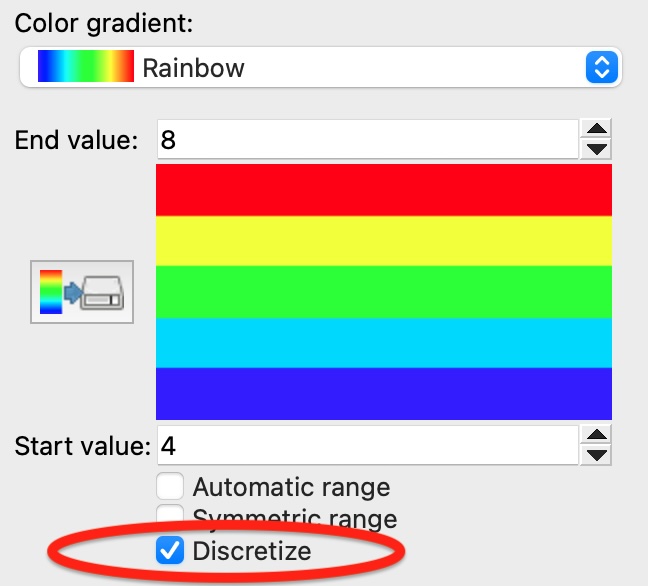Uncheck the Discretize checkbox
648x586 pixels.
click(171, 550)
